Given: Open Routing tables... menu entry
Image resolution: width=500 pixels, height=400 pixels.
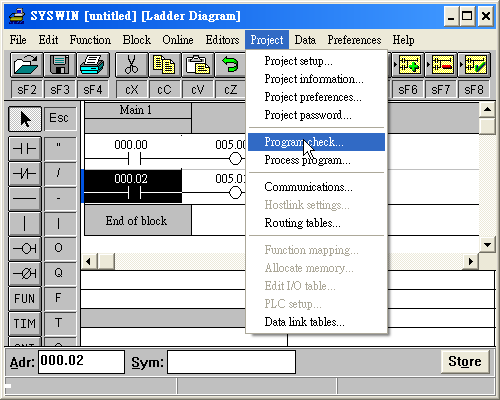Looking at the screenshot, I should (x=317, y=223).
